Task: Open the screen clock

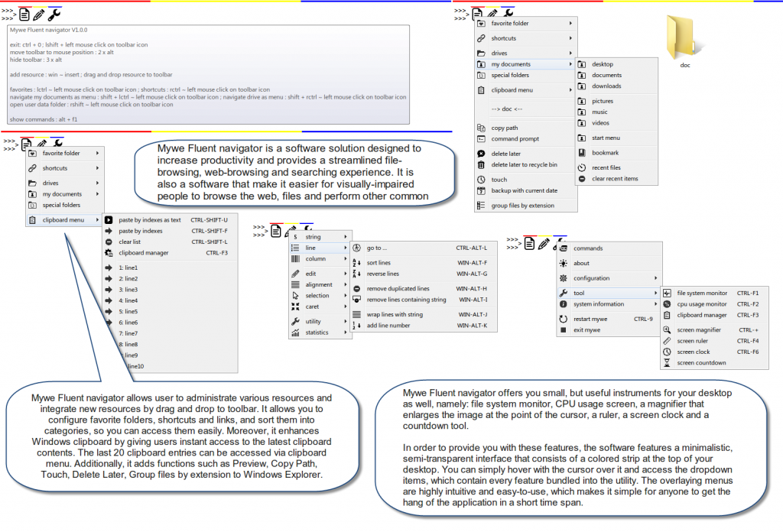Action: tap(692, 352)
